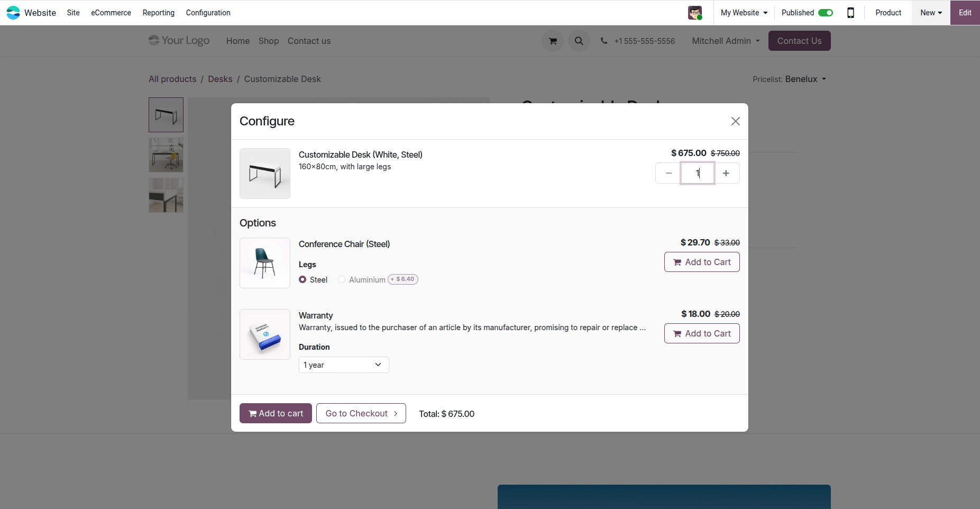Add Conference Chair to cart
The width and height of the screenshot is (980, 509).
(x=702, y=262)
